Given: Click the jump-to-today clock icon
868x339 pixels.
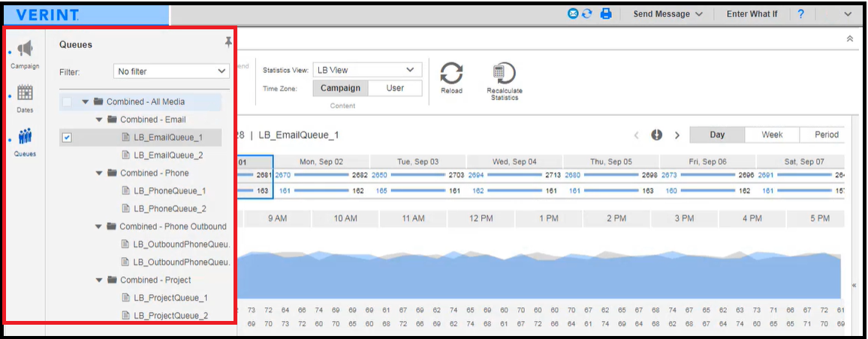Looking at the screenshot, I should 656,135.
